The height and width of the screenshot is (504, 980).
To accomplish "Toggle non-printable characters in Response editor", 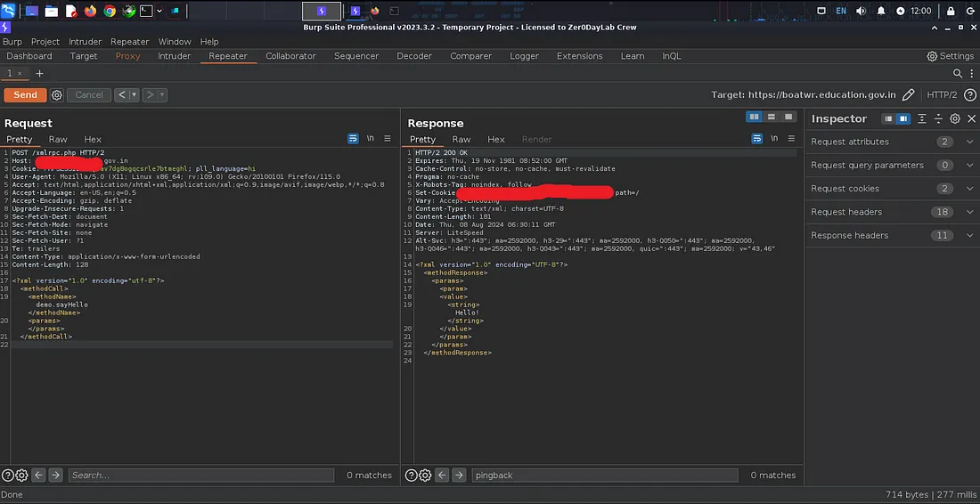I will (x=774, y=139).
